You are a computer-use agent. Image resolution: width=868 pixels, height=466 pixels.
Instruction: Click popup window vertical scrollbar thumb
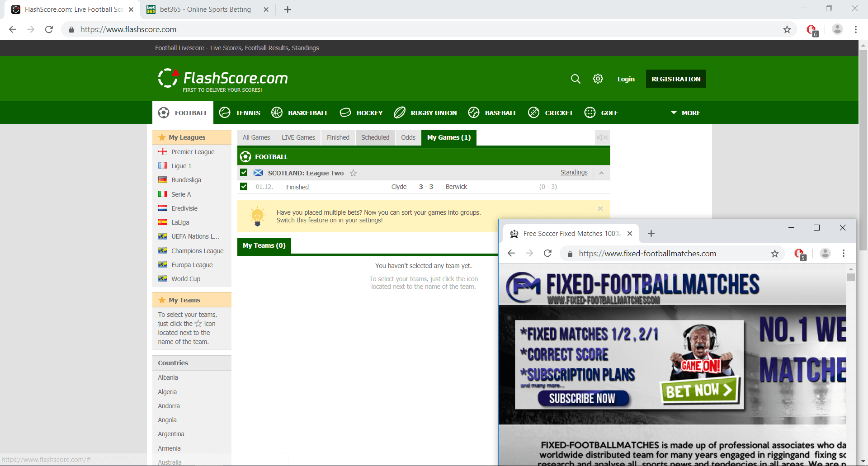[851, 277]
